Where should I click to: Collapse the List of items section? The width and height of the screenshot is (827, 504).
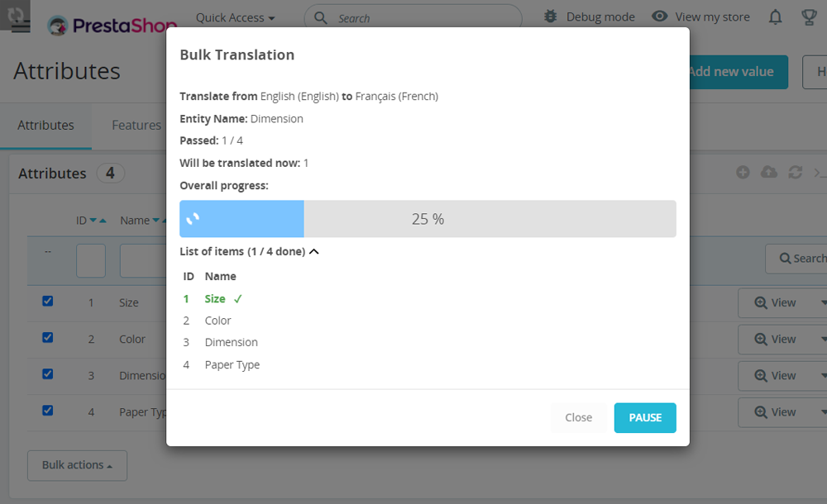pos(313,251)
